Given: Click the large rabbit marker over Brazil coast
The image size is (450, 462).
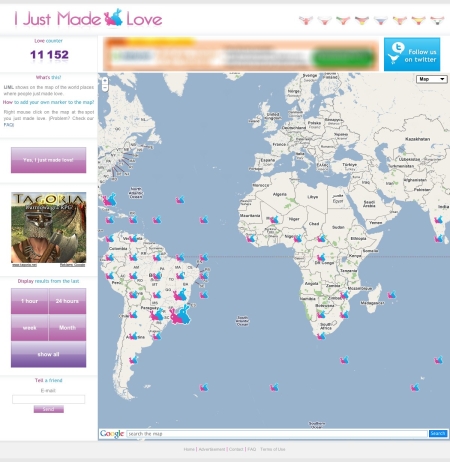Looking at the screenshot, I should point(180,315).
